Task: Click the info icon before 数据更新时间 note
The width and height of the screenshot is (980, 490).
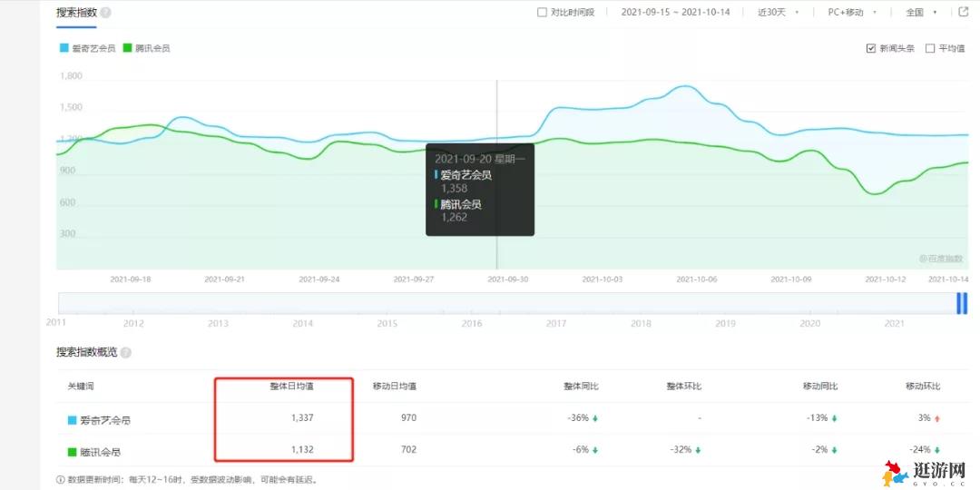Action: click(x=60, y=479)
